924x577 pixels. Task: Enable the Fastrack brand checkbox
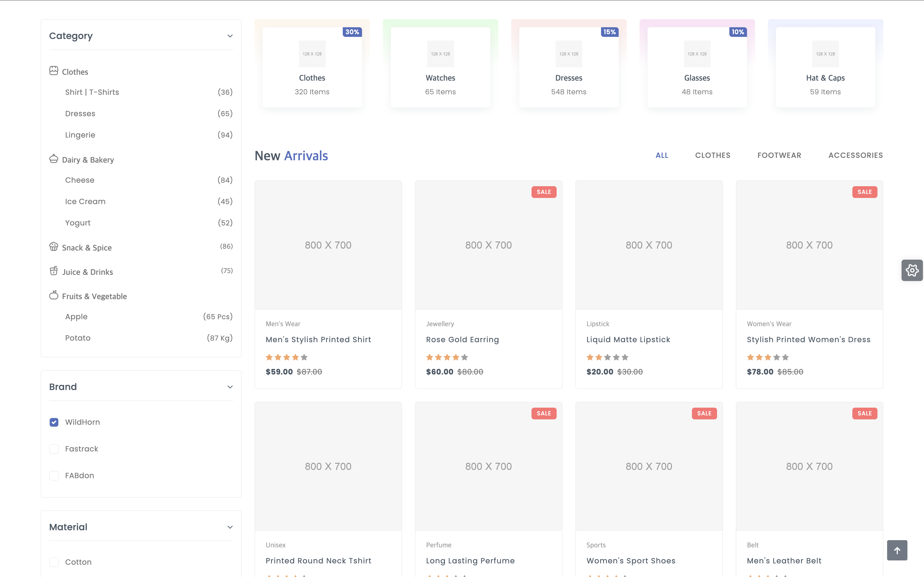click(54, 449)
